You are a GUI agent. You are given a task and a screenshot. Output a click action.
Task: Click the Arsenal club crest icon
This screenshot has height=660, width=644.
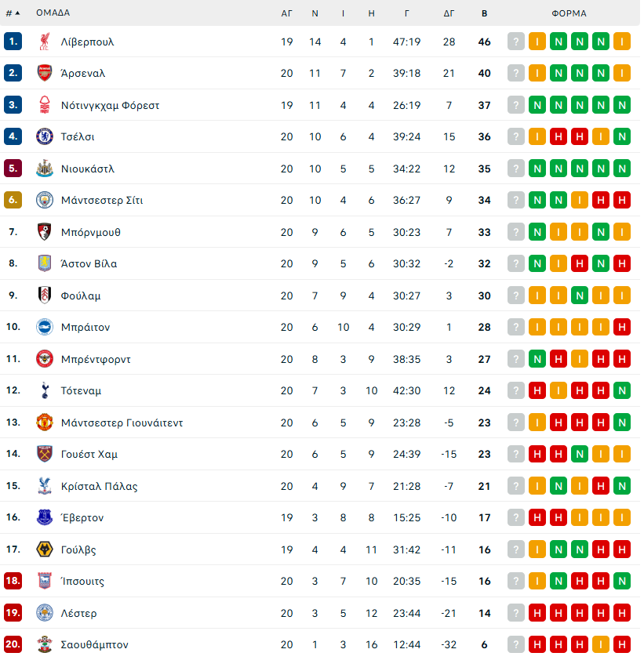(x=45, y=73)
